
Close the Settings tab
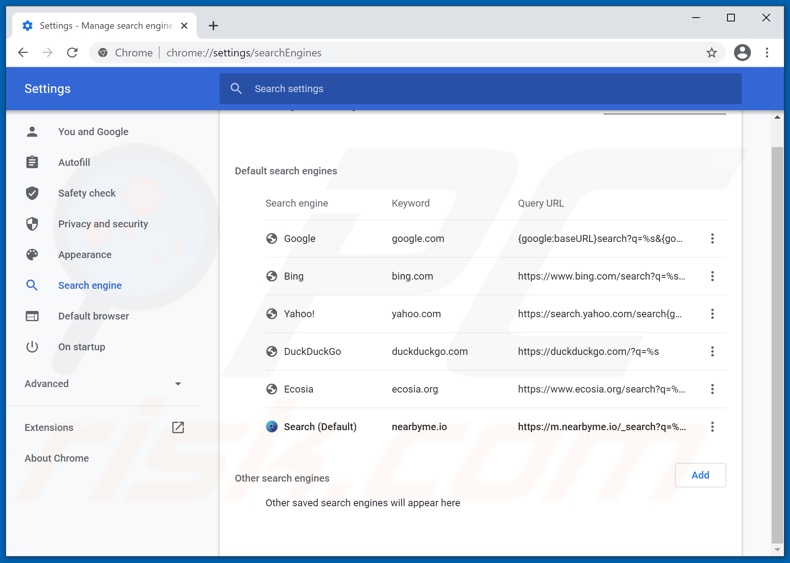click(184, 26)
